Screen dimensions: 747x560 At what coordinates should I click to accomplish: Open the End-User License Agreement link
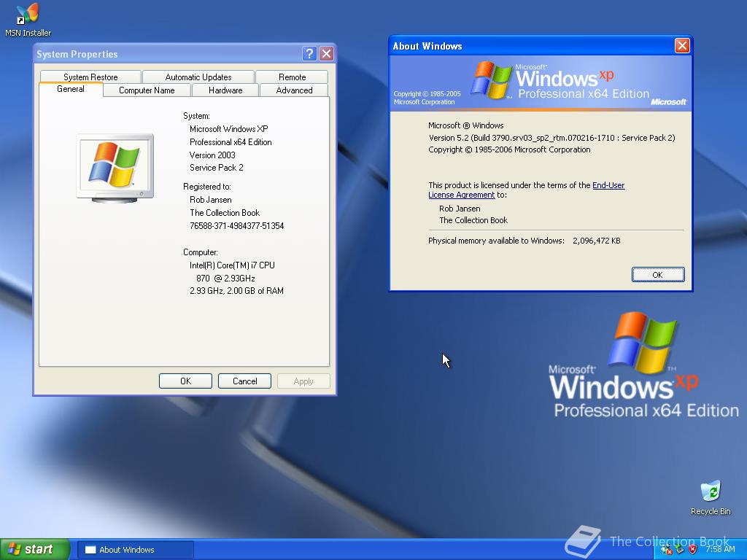(527, 190)
